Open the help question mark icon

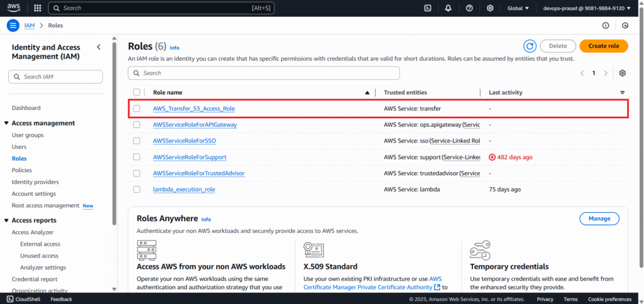(x=469, y=8)
